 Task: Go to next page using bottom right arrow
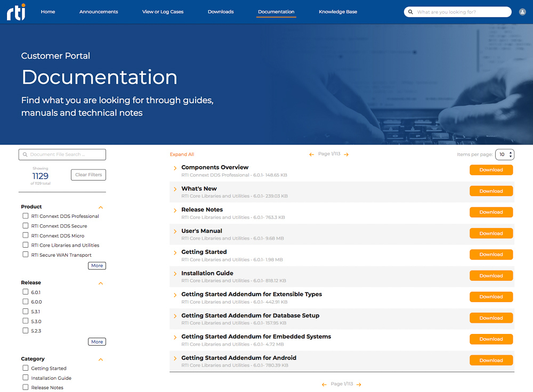(x=359, y=385)
